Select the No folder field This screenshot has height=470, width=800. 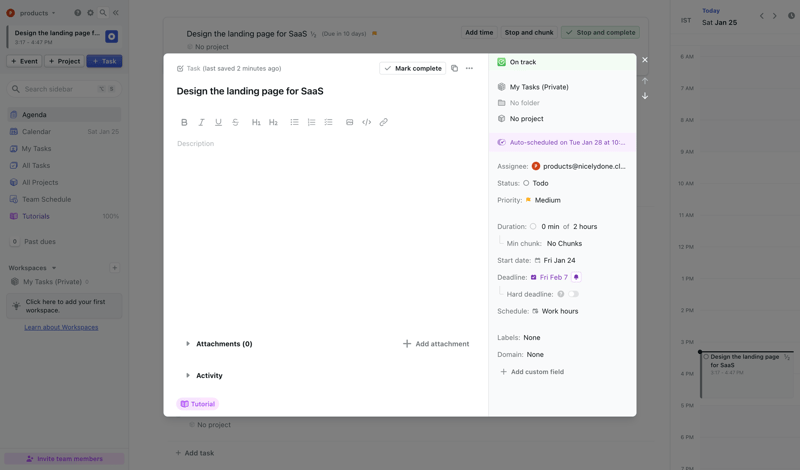518,103
